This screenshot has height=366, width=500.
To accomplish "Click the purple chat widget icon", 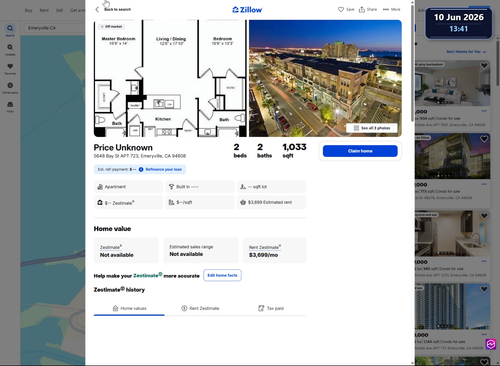I will [x=491, y=344].
